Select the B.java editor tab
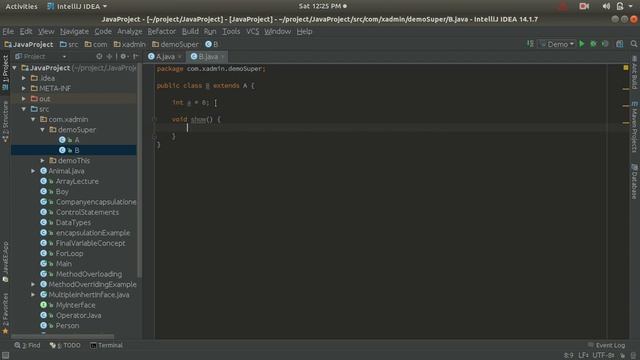Screen dimensions: 640x360 point(208,57)
